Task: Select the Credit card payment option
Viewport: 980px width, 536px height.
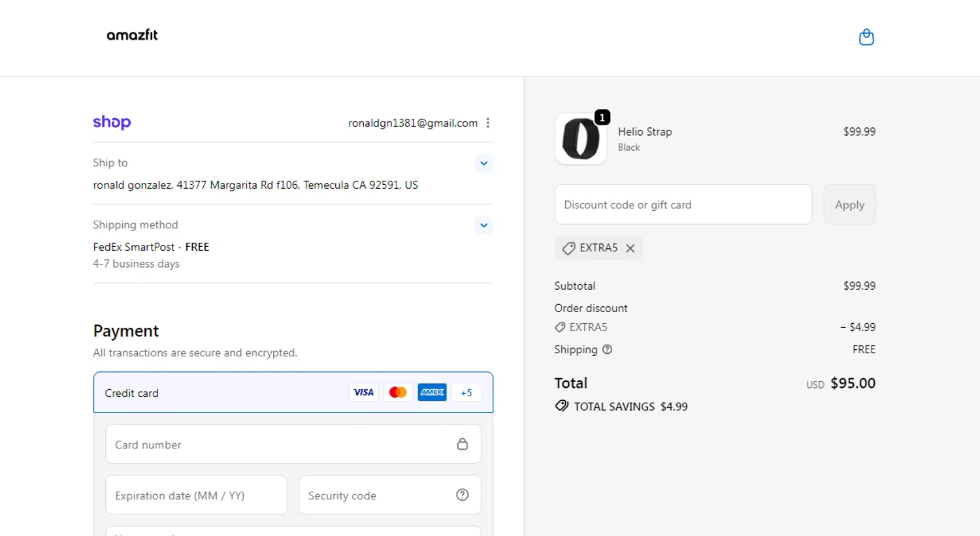Action: coord(293,392)
